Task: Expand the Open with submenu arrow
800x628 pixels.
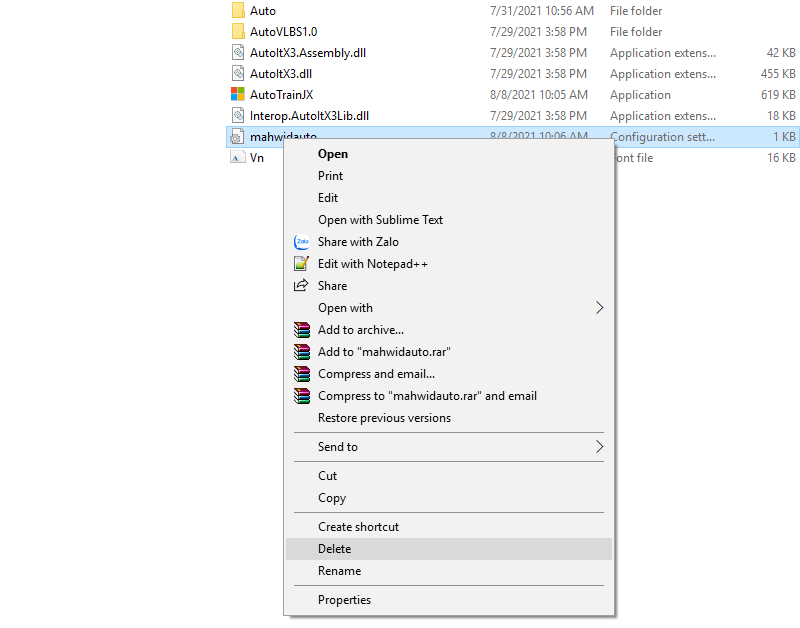Action: pos(600,308)
